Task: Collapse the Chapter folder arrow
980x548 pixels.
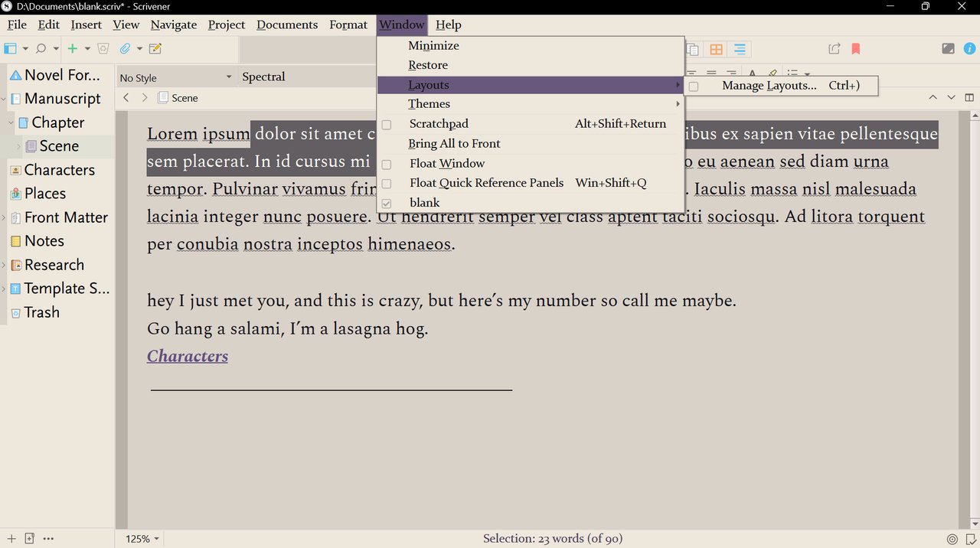Action: (11, 122)
